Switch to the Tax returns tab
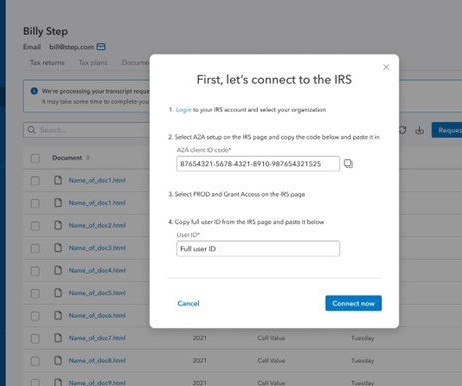This screenshot has height=386, width=462. pos(47,62)
